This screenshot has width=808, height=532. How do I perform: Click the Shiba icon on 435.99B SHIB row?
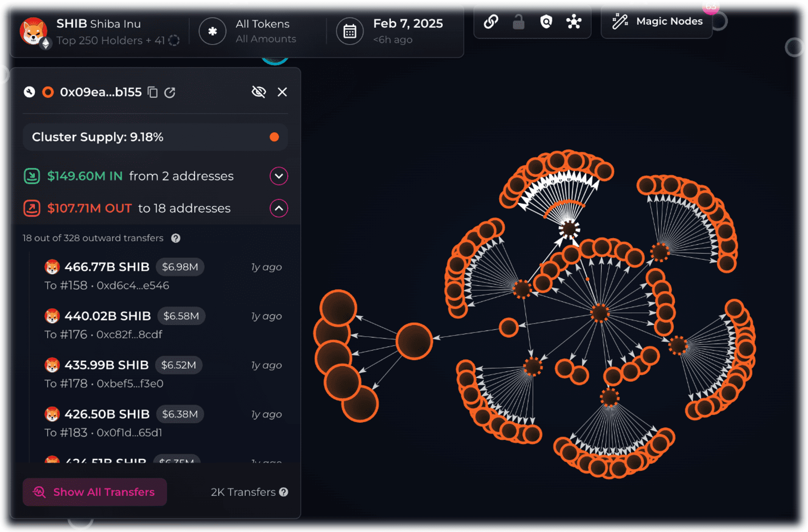(x=52, y=365)
